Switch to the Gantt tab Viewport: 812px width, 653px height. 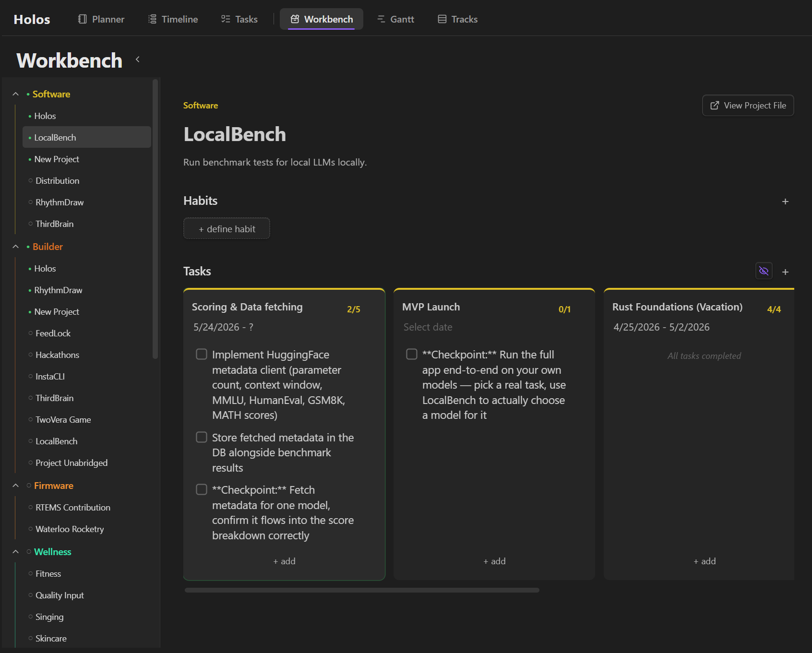click(x=395, y=19)
